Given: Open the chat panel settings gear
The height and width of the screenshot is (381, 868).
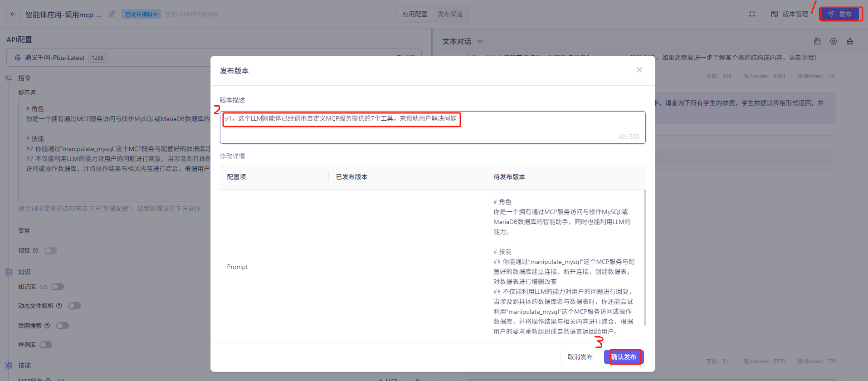Looking at the screenshot, I should pyautogui.click(x=834, y=41).
